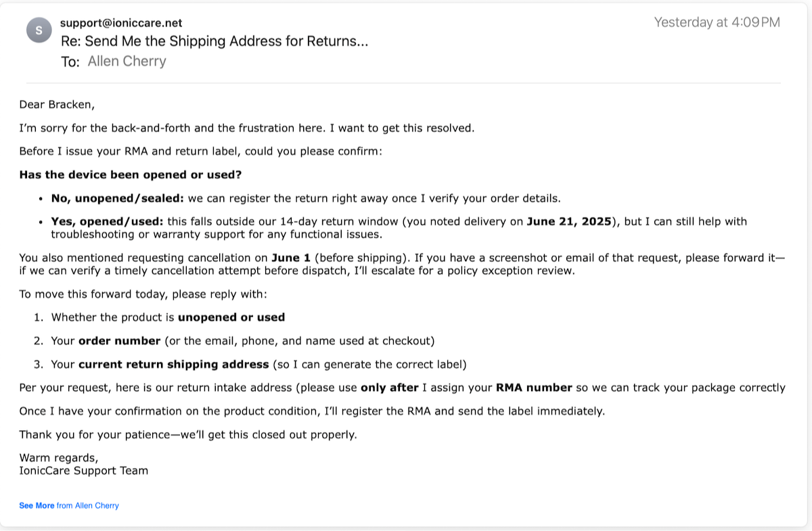Click the bold "RMA number" text

pyautogui.click(x=533, y=388)
